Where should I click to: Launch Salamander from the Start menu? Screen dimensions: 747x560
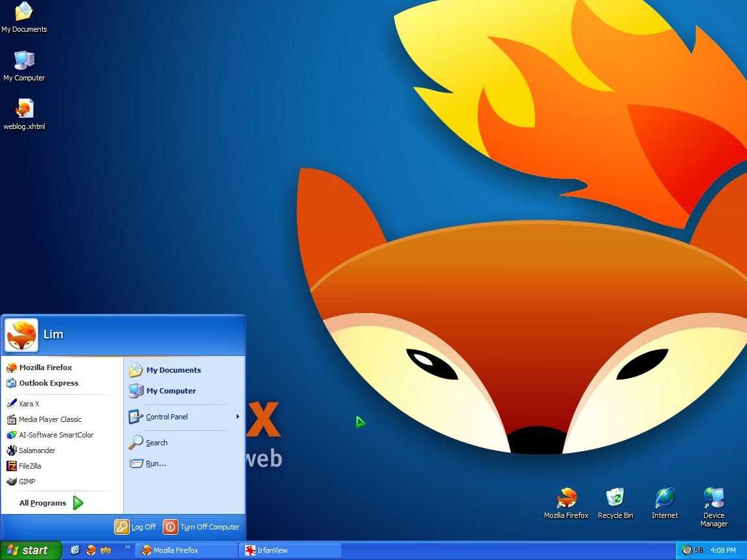pos(36,450)
